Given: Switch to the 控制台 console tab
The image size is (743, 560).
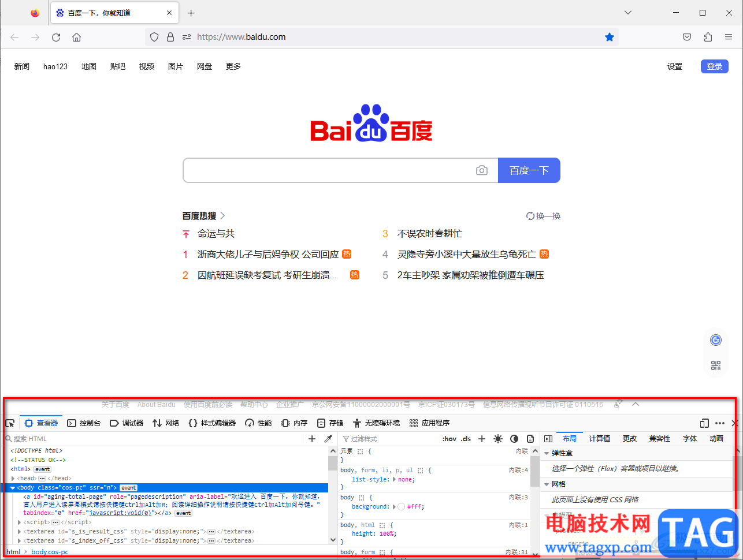Looking at the screenshot, I should point(84,423).
